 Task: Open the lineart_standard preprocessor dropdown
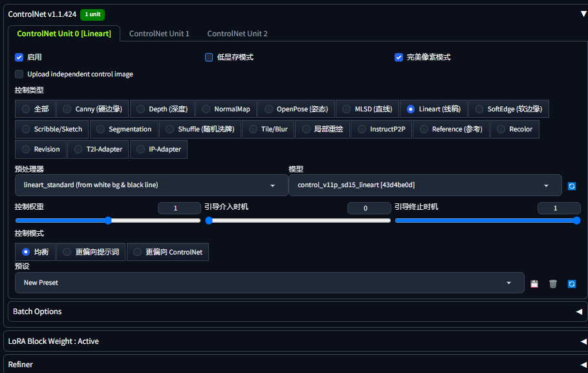point(151,185)
